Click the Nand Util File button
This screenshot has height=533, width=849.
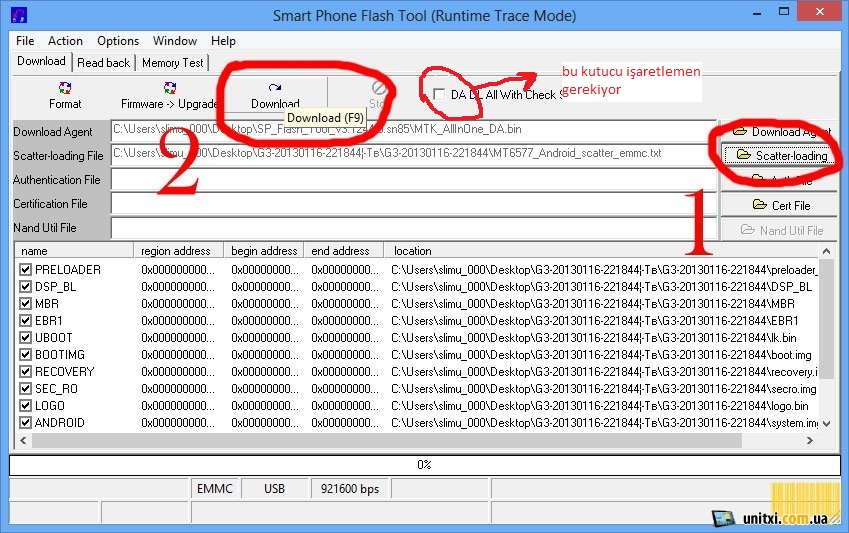click(x=778, y=230)
